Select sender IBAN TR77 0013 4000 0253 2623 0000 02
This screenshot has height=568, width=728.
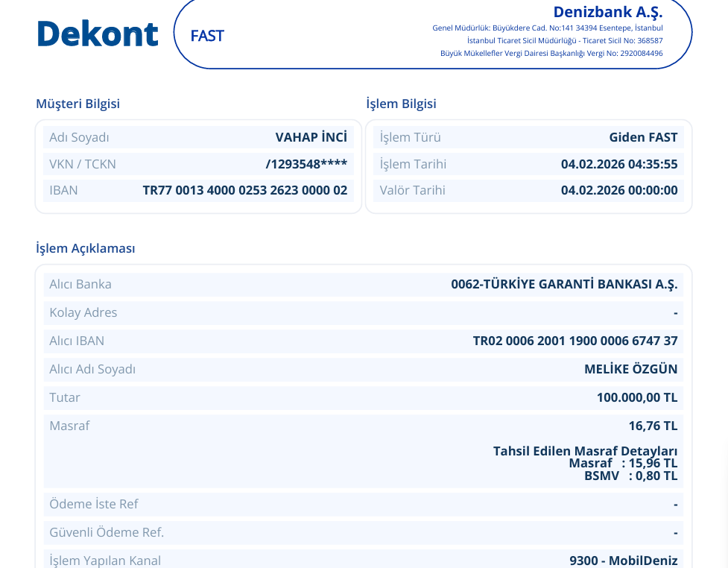pos(245,190)
